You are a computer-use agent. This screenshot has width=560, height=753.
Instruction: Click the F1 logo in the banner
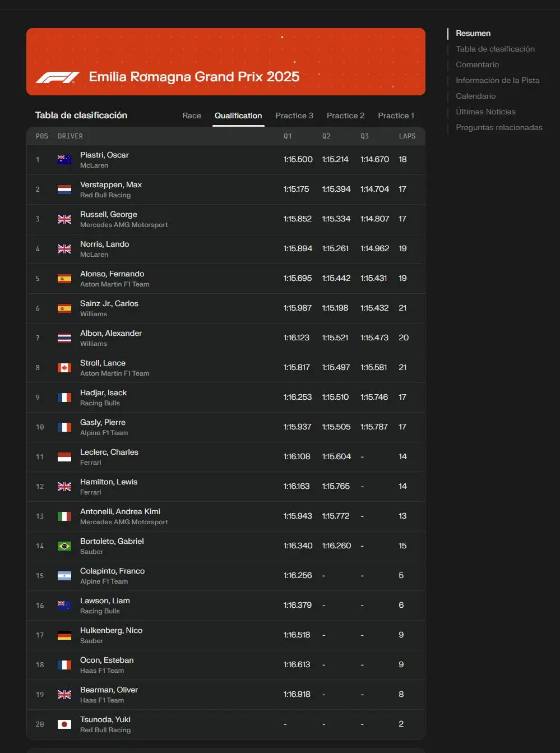click(58, 77)
